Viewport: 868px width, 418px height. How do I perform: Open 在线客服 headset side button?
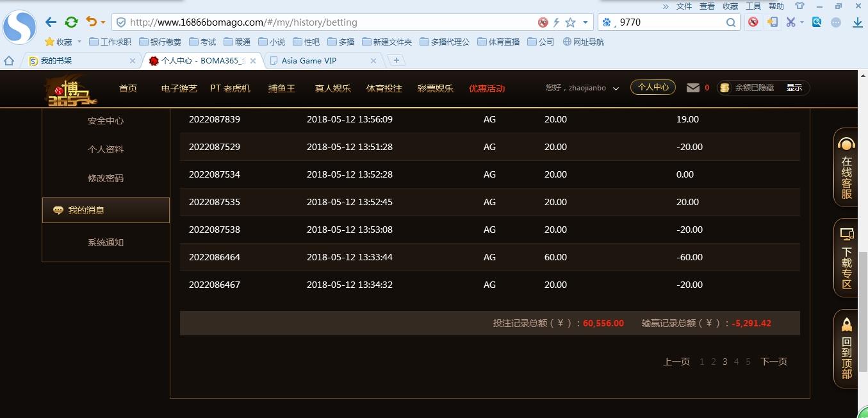(x=846, y=167)
